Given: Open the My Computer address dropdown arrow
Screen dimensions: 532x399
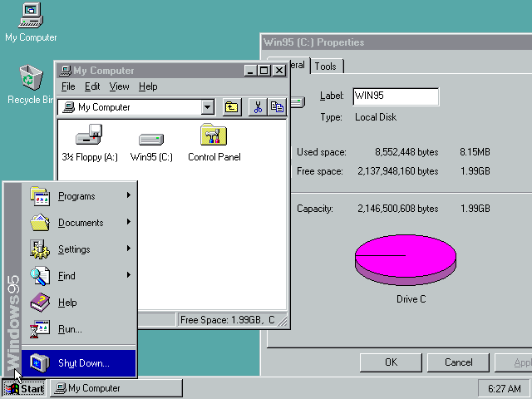Looking at the screenshot, I should [207, 107].
